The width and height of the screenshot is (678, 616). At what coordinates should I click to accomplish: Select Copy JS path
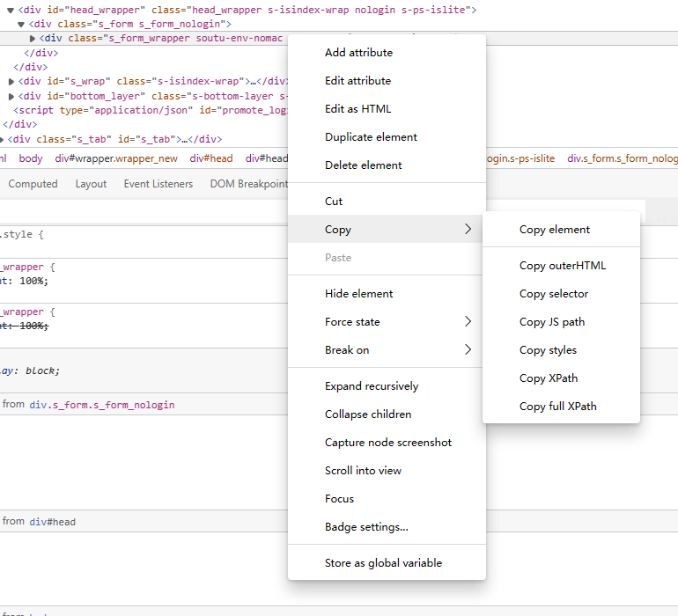point(552,322)
